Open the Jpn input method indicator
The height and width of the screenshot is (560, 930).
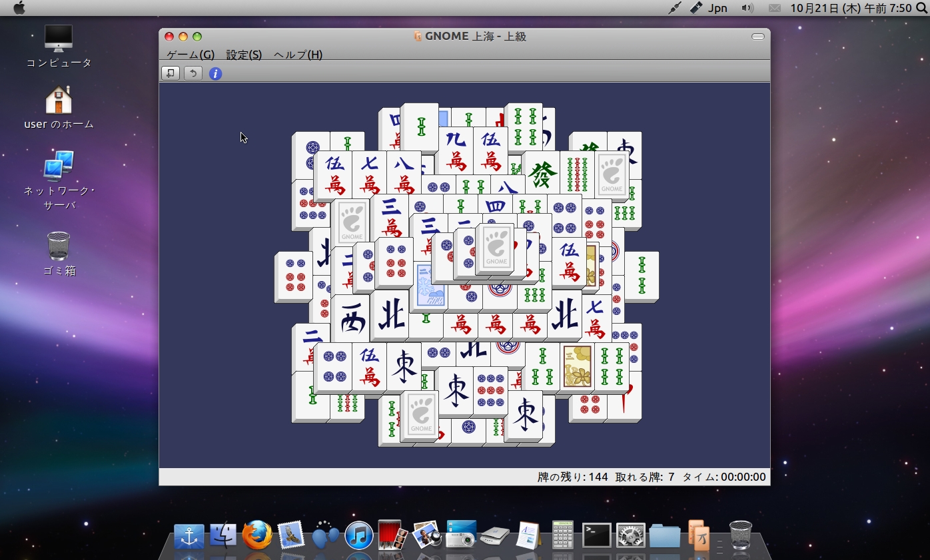click(717, 8)
